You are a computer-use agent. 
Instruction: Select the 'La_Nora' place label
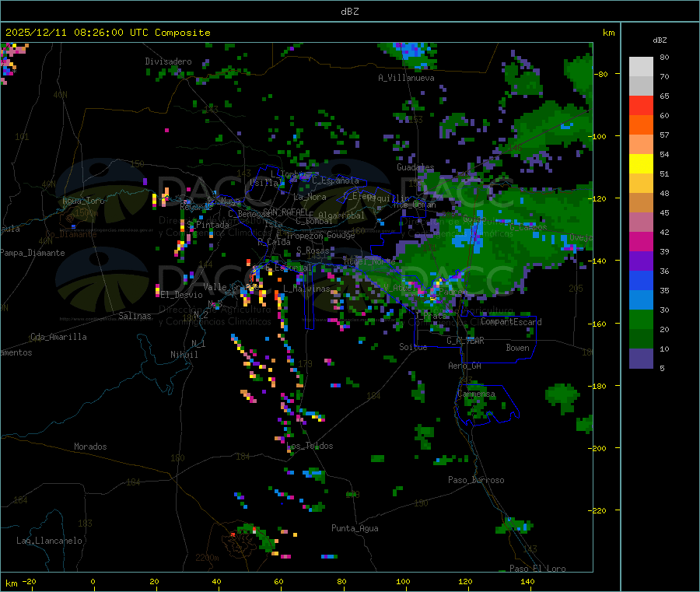click(x=310, y=197)
